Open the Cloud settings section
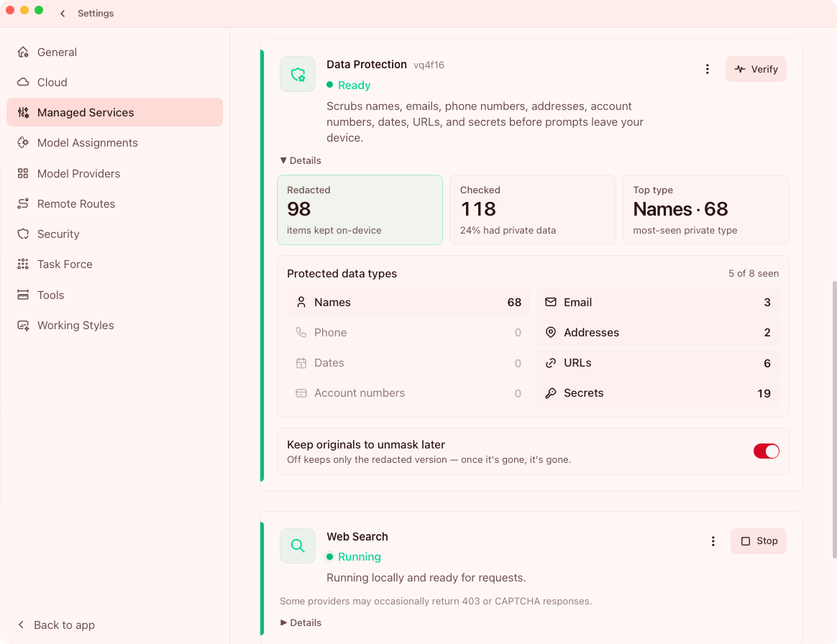837x644 pixels. [114, 82]
